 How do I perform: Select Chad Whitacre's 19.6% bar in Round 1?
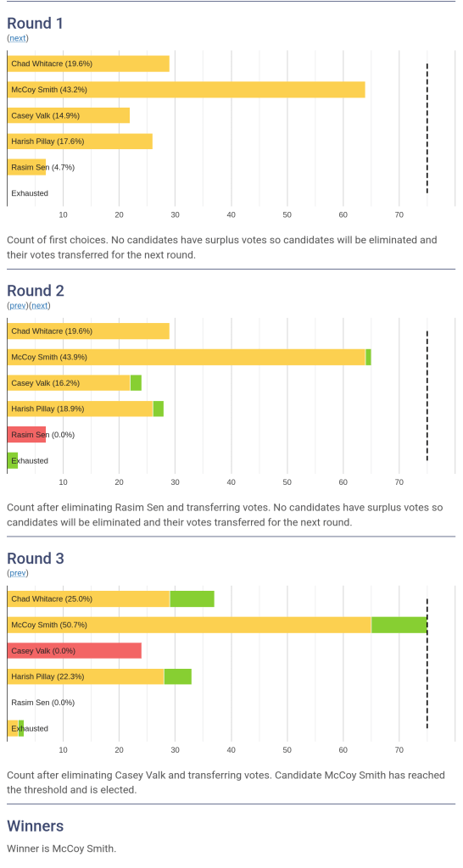(x=88, y=64)
